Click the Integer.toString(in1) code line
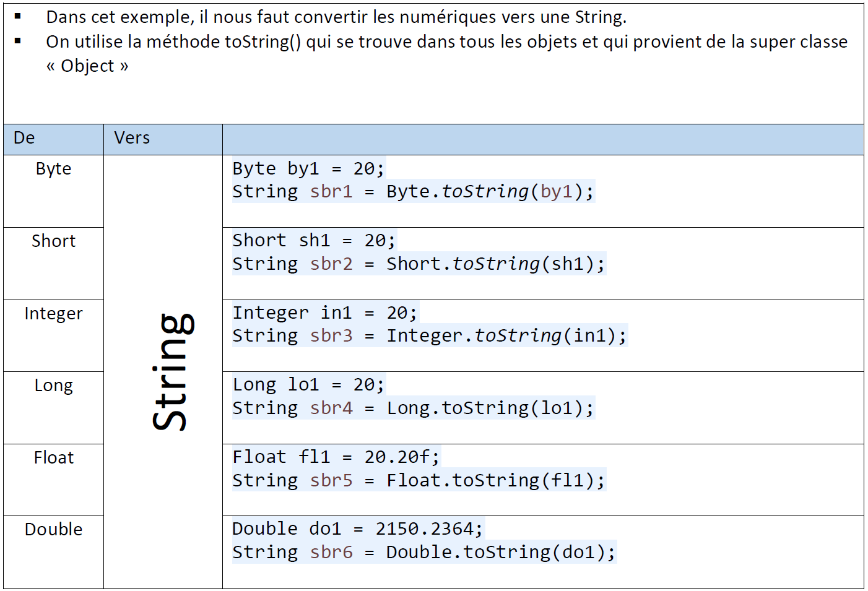Viewport: 868px width, 591px height. (429, 336)
